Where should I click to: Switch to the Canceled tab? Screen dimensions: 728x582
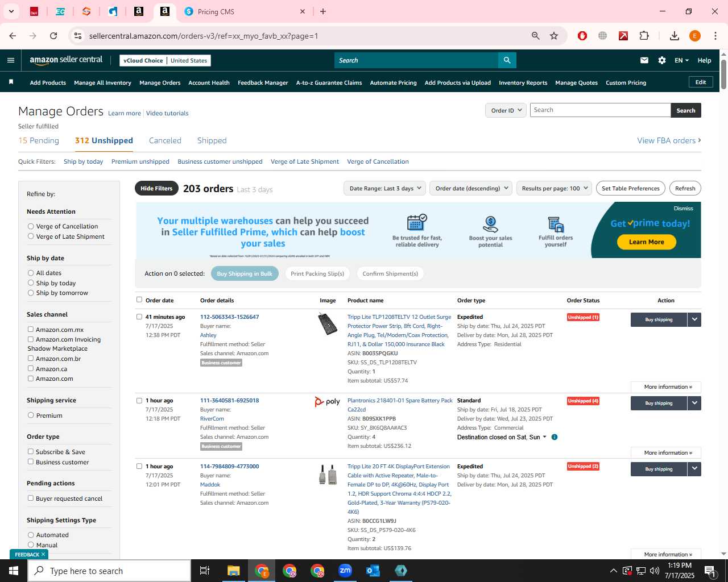pos(165,140)
